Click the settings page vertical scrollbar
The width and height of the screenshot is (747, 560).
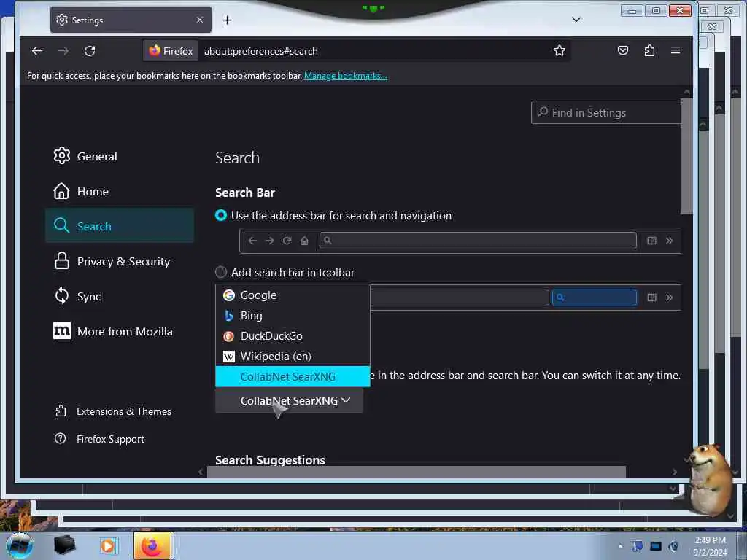pyautogui.click(x=686, y=157)
